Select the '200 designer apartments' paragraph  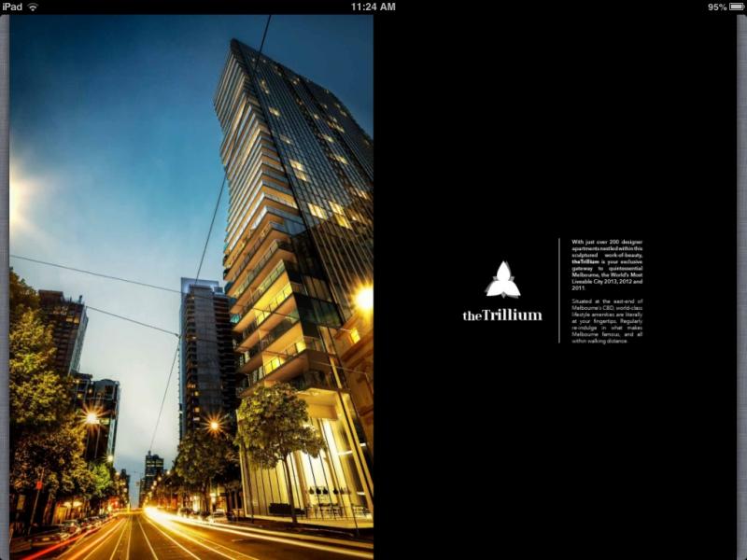click(x=607, y=265)
